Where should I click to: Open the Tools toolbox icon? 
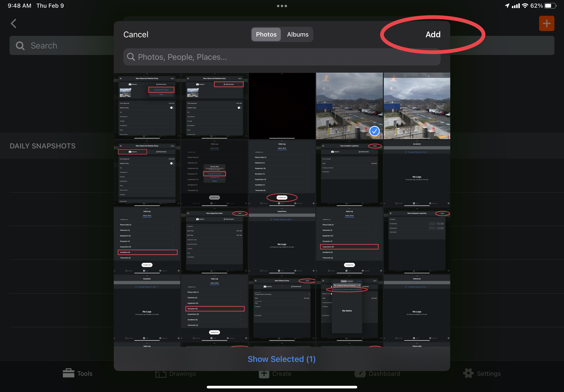tap(69, 373)
